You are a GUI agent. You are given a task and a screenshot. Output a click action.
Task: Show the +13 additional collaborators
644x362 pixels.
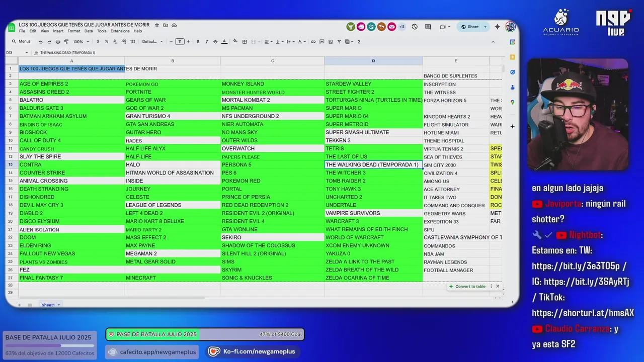pyautogui.click(x=402, y=27)
